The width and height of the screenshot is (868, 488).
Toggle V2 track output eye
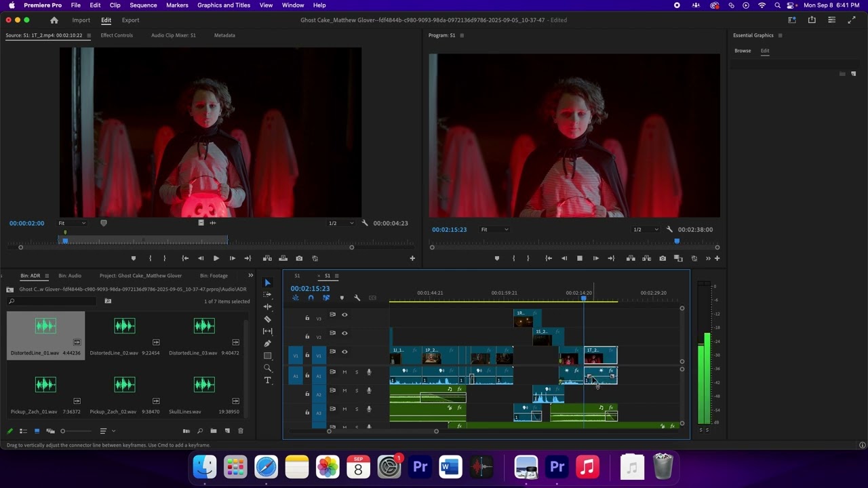point(344,333)
